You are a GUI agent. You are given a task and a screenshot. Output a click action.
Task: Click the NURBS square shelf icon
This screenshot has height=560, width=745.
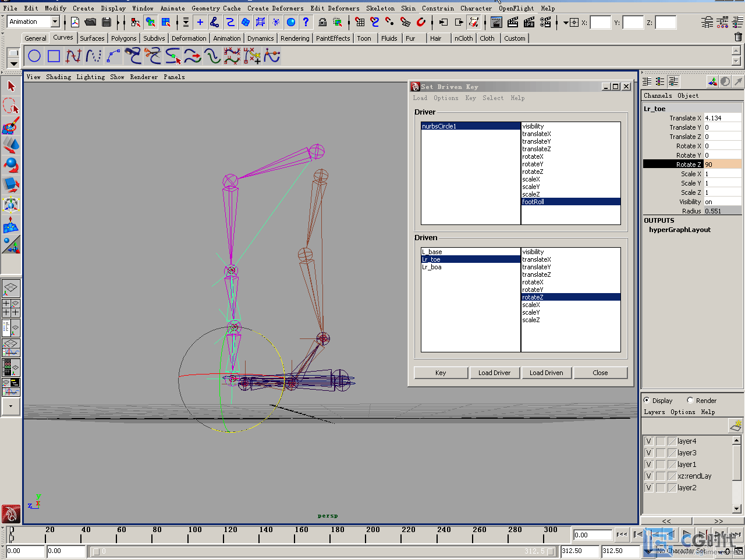[54, 56]
